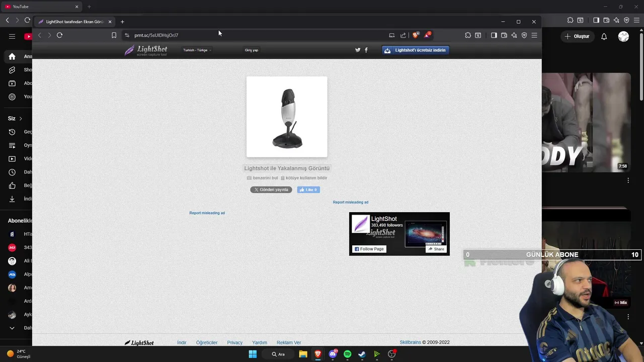
Task: Go to YouTube Home in sidebar
Action: [x=12, y=56]
